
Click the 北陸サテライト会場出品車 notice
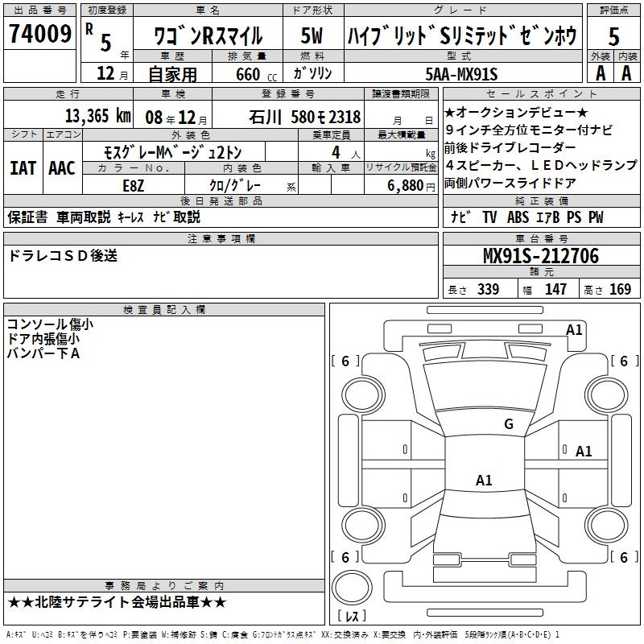coord(118,602)
